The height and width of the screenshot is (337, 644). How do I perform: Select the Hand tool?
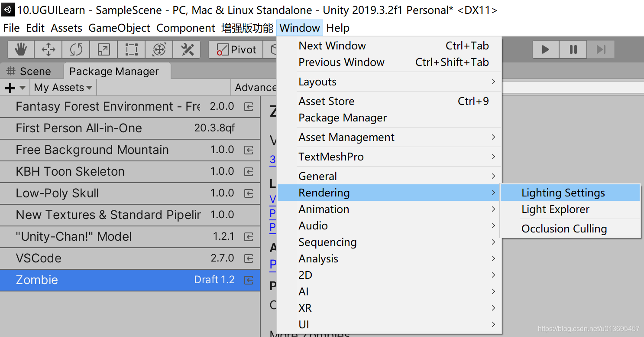[21, 49]
